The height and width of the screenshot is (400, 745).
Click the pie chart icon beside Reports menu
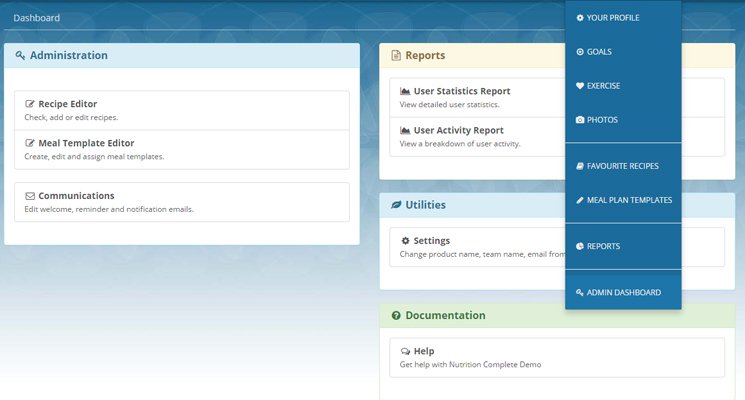point(580,246)
